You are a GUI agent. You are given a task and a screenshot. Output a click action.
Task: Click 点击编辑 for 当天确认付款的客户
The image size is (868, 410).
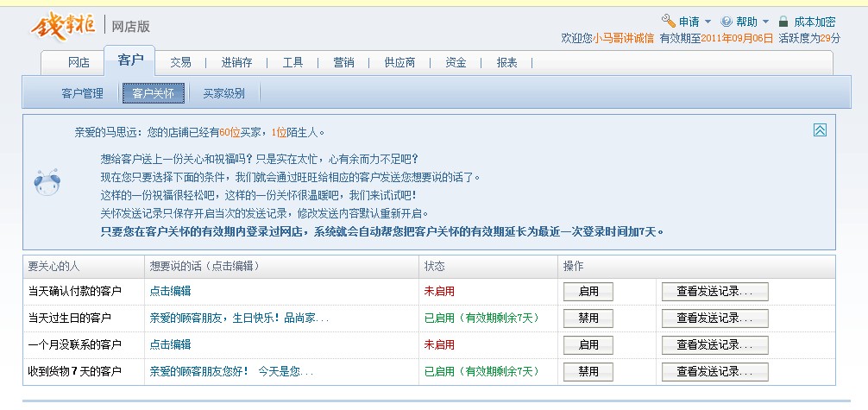click(x=170, y=292)
